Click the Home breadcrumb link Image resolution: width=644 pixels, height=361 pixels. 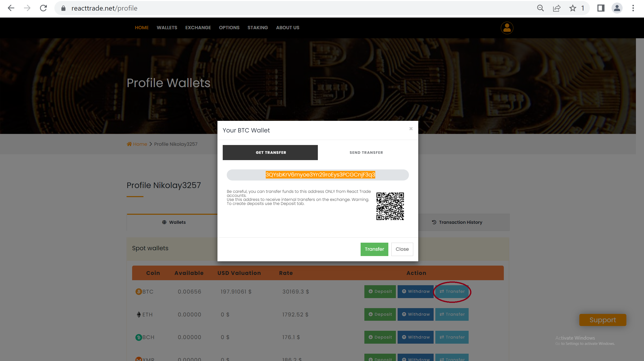[140, 144]
